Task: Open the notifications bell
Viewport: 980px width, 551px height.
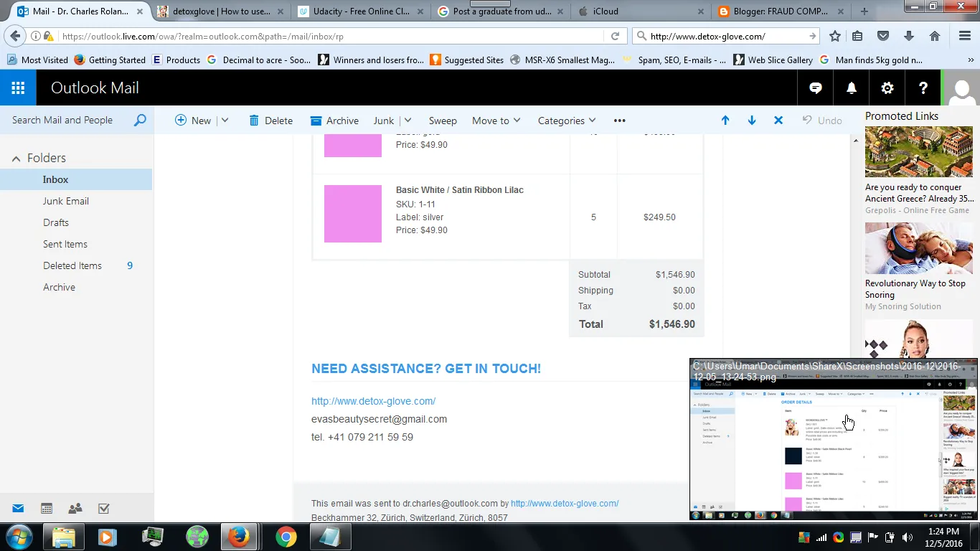Action: click(x=852, y=88)
